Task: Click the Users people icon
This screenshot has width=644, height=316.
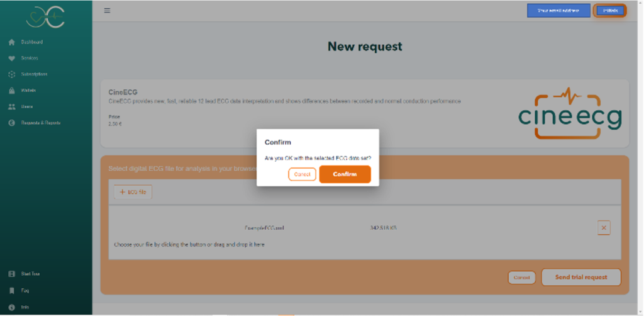Action: click(11, 106)
